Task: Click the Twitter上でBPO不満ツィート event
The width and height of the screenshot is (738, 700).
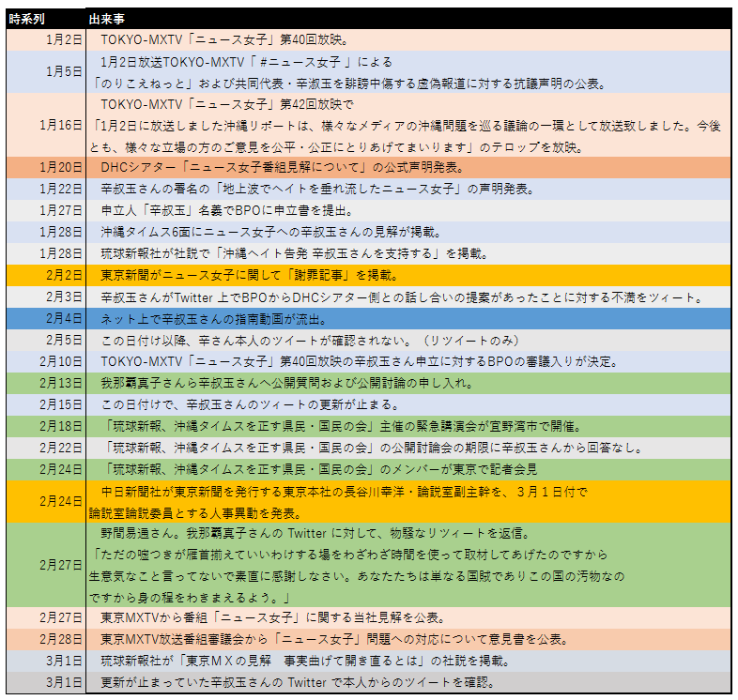Action: pos(408,297)
